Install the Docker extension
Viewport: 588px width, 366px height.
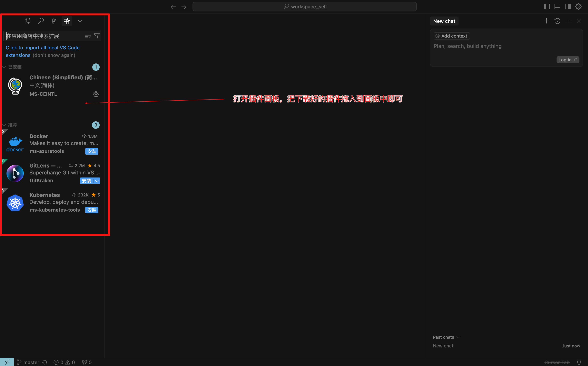pos(91,151)
